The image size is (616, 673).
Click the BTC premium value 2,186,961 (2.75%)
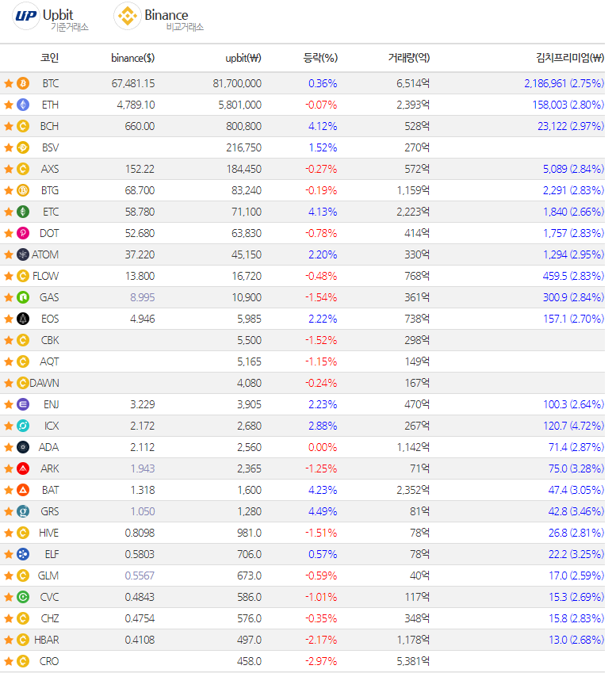tap(564, 83)
